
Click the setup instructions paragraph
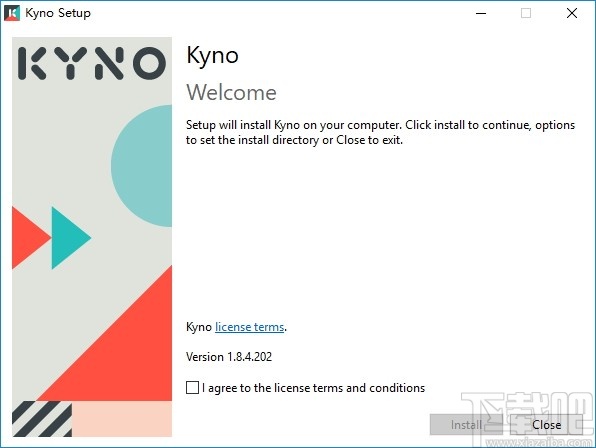[380, 132]
